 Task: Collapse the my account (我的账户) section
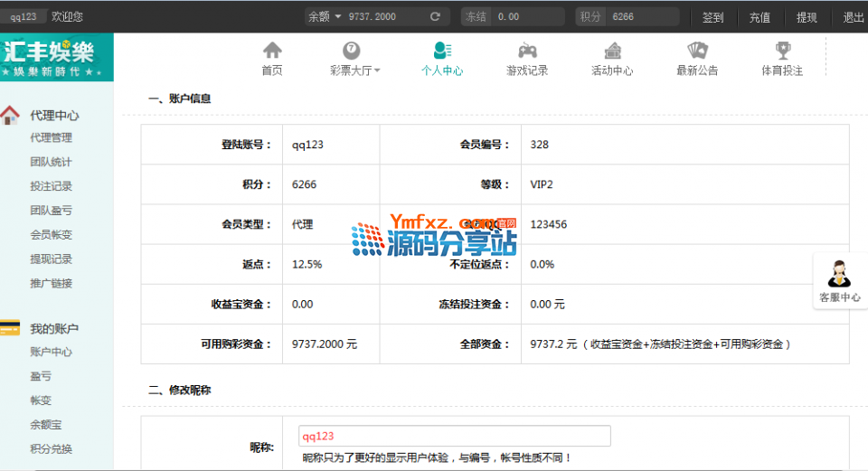pyautogui.click(x=53, y=328)
